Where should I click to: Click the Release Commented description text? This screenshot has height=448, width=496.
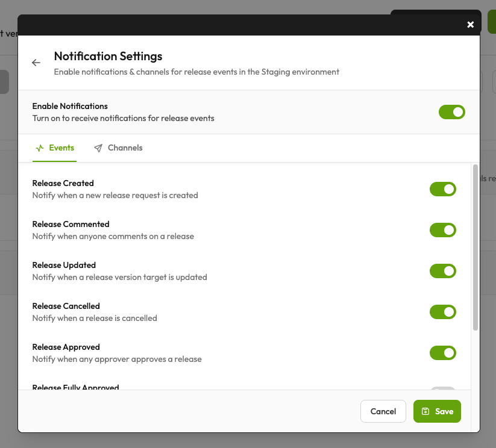(x=113, y=236)
